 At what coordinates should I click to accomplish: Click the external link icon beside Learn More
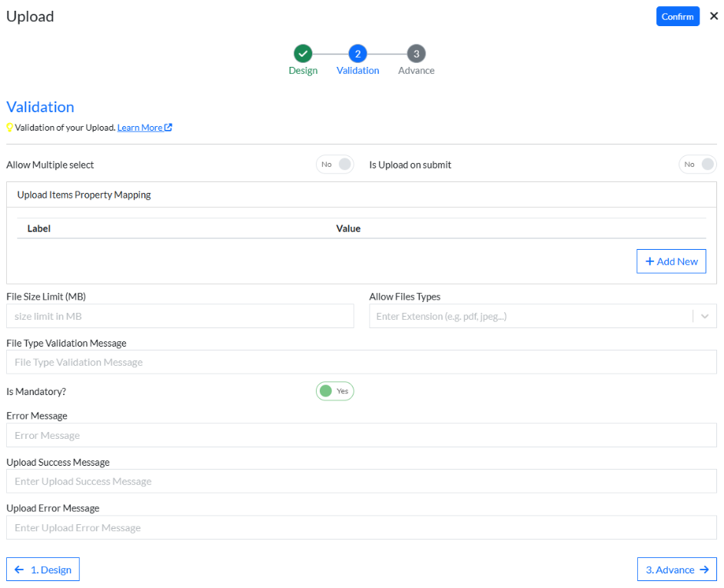[168, 128]
